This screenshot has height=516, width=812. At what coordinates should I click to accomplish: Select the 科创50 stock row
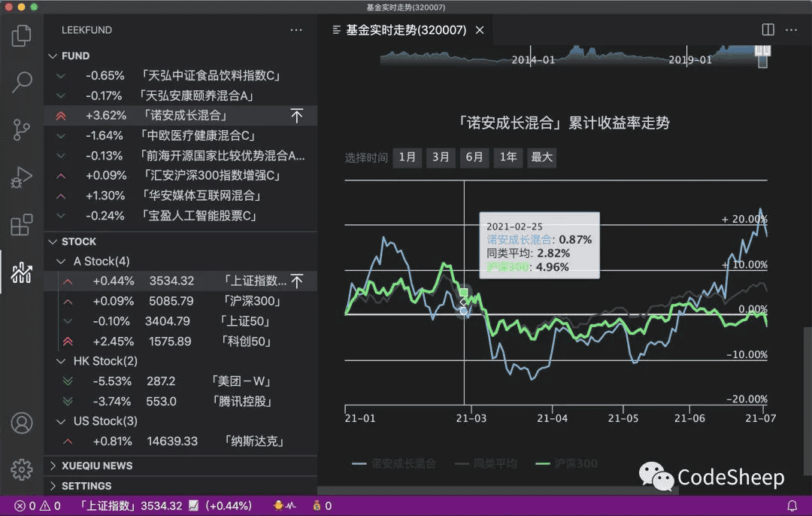(x=180, y=341)
